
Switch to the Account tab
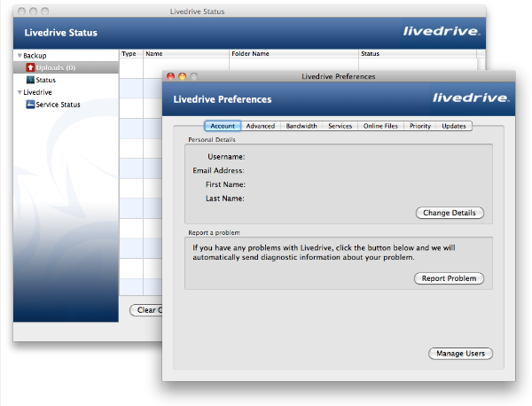(x=223, y=126)
